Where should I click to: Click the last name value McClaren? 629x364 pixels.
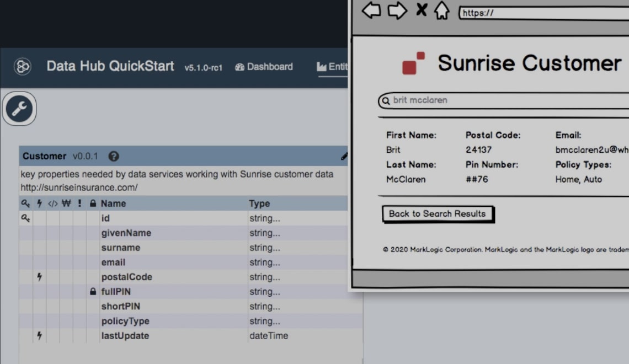(406, 180)
